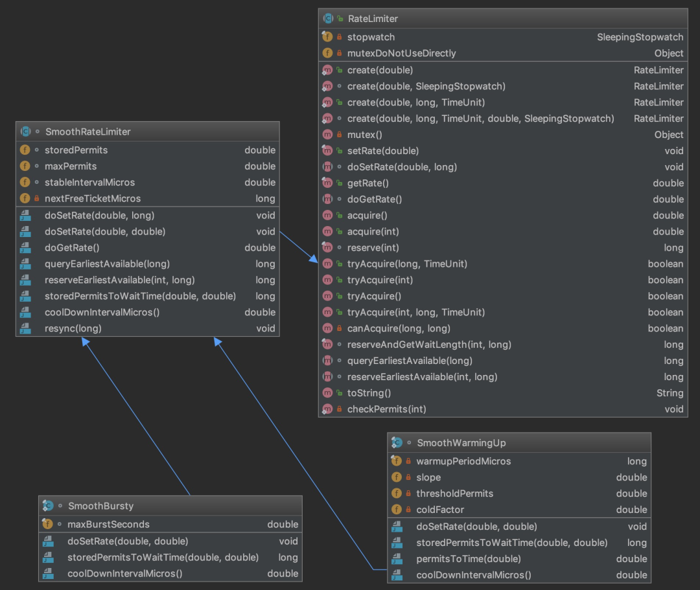Image resolution: width=700 pixels, height=590 pixels.
Task: Click the field icon beside nextFreeTicketMicros
Action: click(x=25, y=198)
